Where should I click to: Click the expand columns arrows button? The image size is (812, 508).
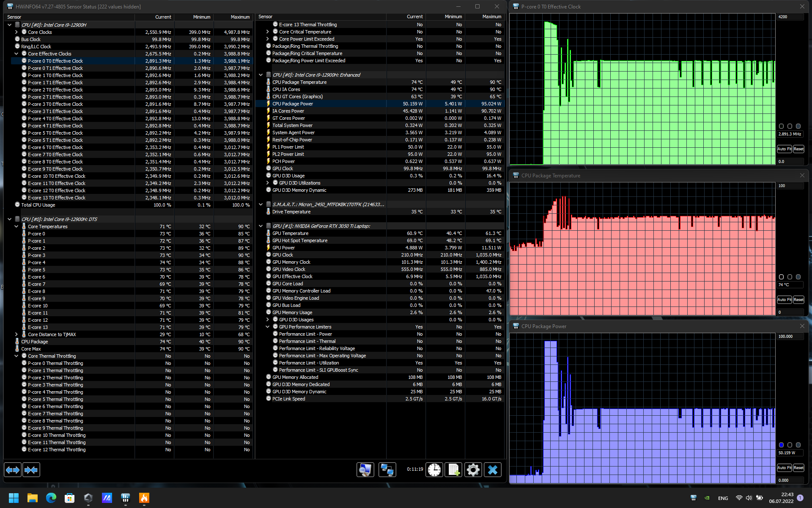click(13, 470)
